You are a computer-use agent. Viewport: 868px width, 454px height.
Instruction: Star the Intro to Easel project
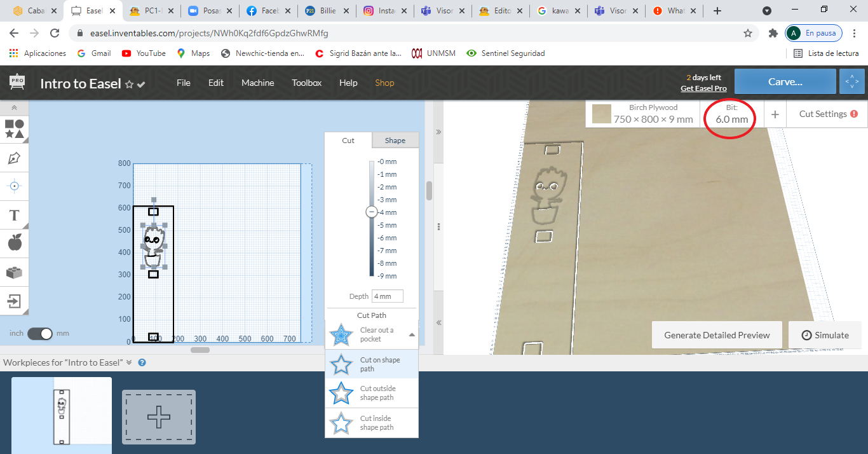pos(129,84)
